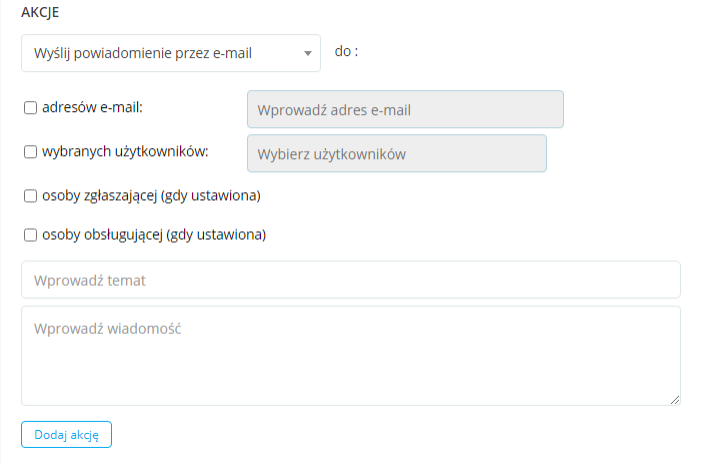Click the 'wybranych użytkowników:' label text
The width and height of the screenshot is (711, 464).
coord(125,152)
